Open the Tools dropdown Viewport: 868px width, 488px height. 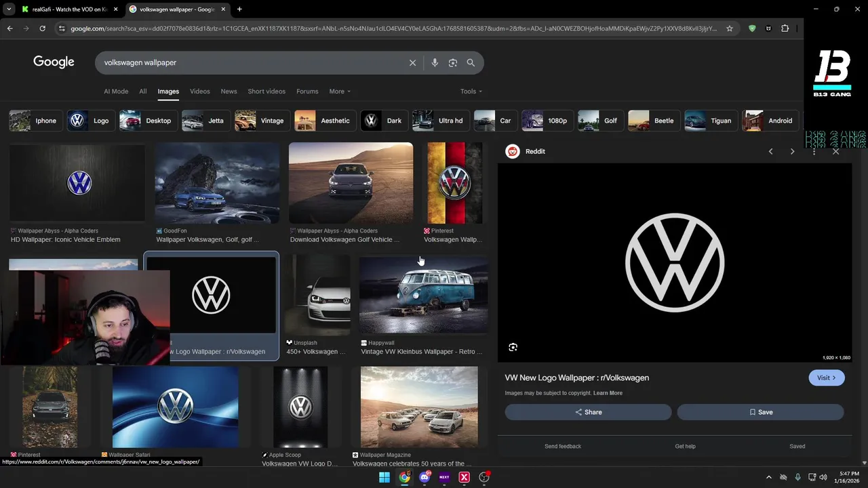471,91
